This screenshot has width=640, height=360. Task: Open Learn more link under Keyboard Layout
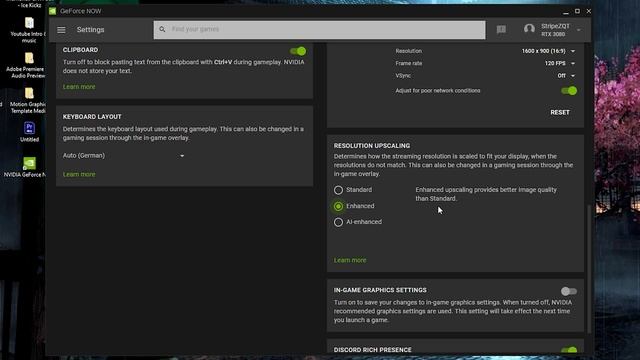pyautogui.click(x=79, y=174)
